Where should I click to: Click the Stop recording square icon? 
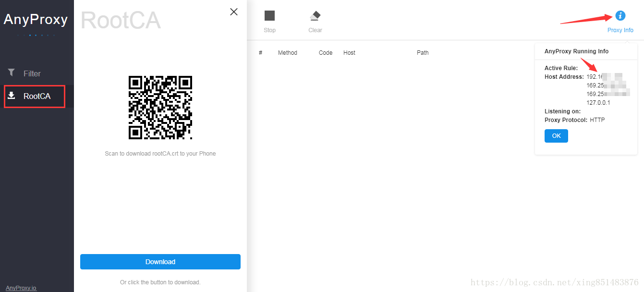[x=269, y=16]
